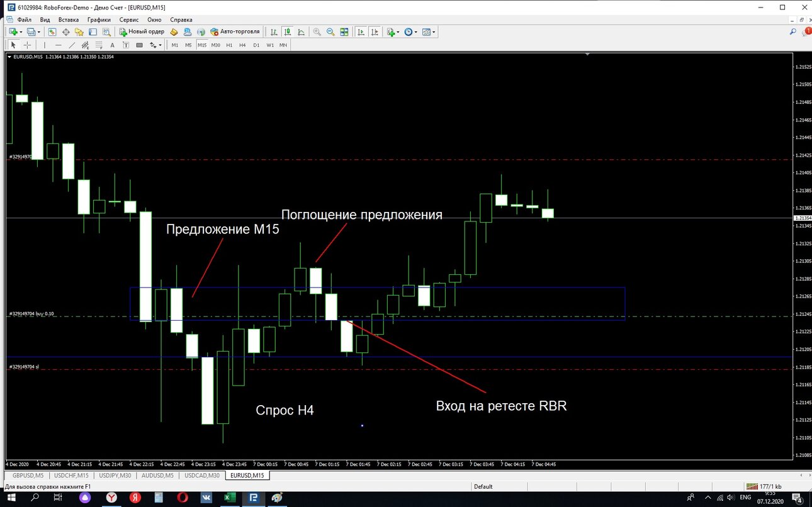This screenshot has width=812, height=507.
Task: Switch chart to candlesticks icon
Action: coord(287,31)
